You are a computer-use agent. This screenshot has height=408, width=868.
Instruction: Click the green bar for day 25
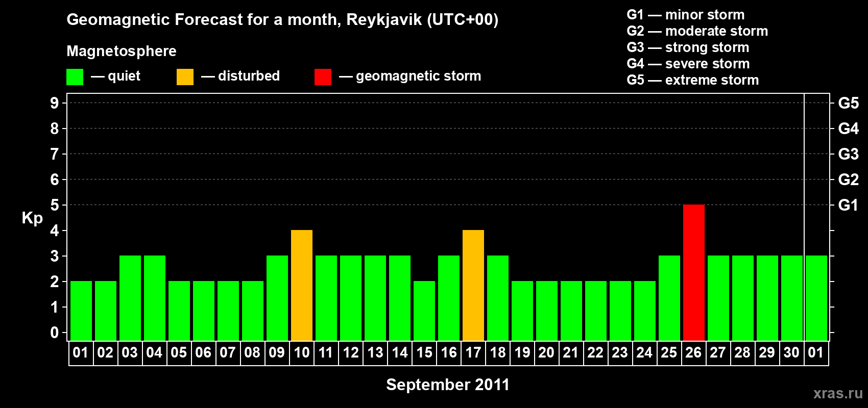[669, 298]
